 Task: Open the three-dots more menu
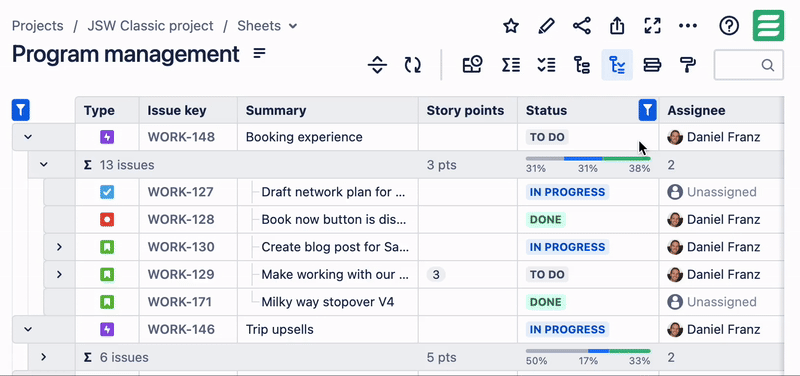tap(688, 26)
